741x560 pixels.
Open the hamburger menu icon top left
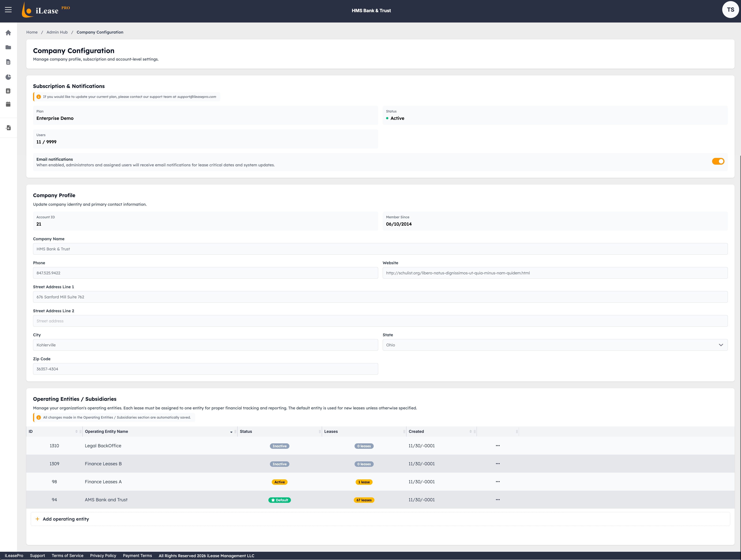pyautogui.click(x=8, y=10)
